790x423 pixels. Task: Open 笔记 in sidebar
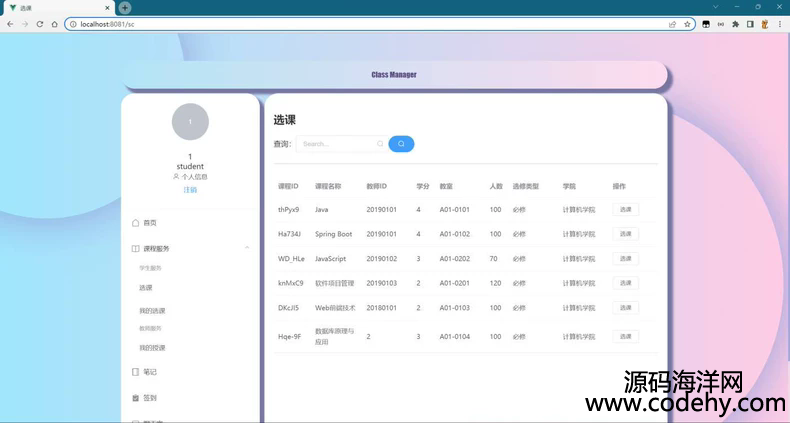[149, 372]
